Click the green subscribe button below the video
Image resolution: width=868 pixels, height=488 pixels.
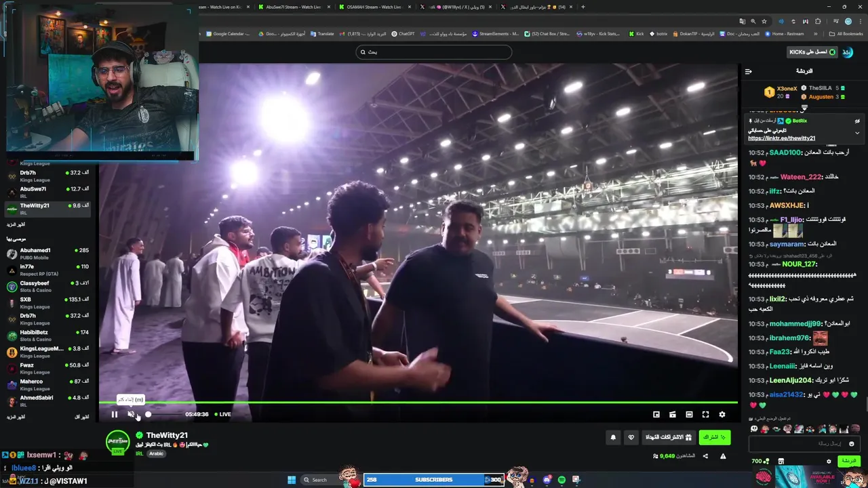(715, 437)
